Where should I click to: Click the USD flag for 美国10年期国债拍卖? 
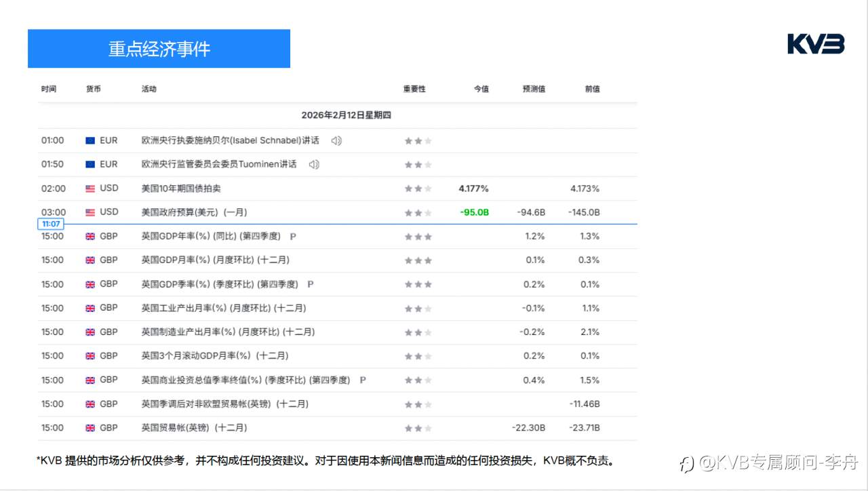(89, 188)
